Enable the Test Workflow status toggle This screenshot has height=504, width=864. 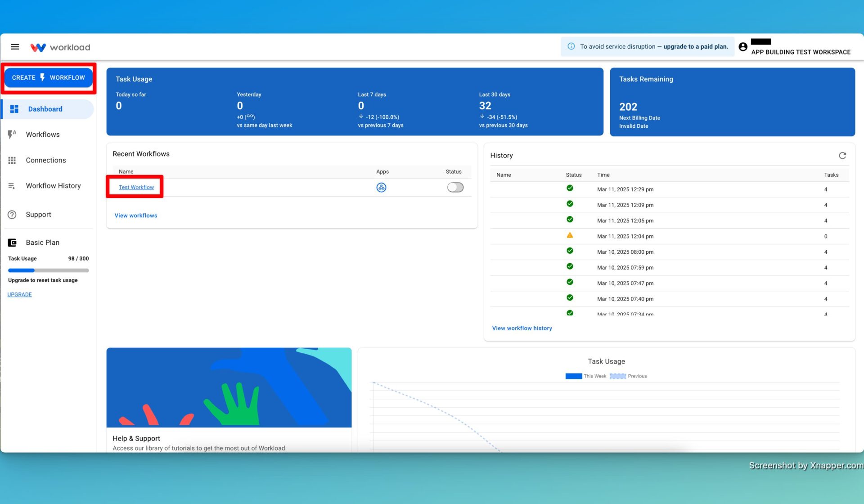click(455, 187)
